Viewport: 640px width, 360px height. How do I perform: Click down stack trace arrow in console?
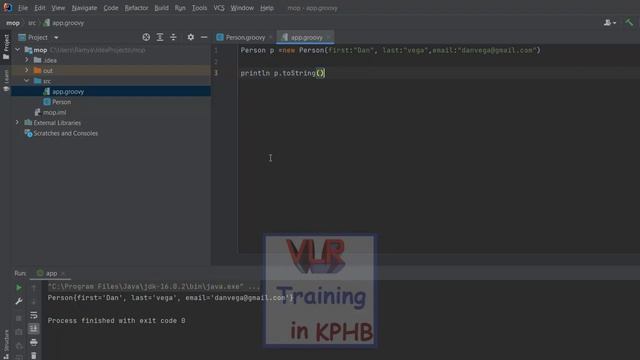34,302
